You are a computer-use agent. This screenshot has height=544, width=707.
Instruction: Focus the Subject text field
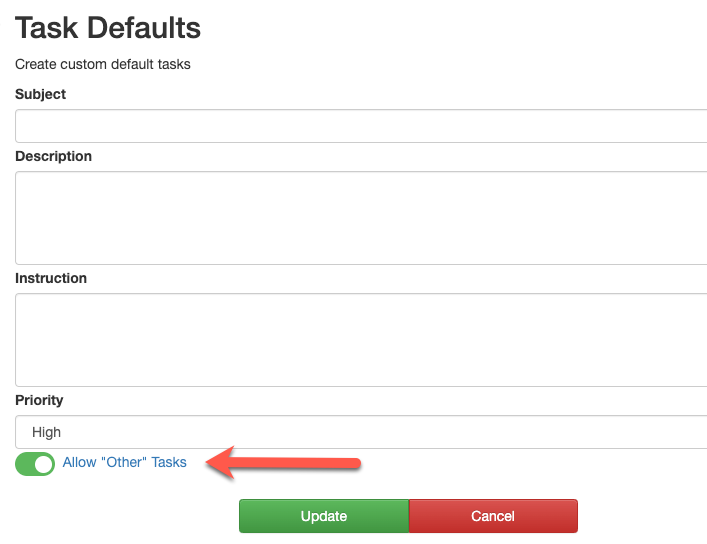(x=361, y=126)
